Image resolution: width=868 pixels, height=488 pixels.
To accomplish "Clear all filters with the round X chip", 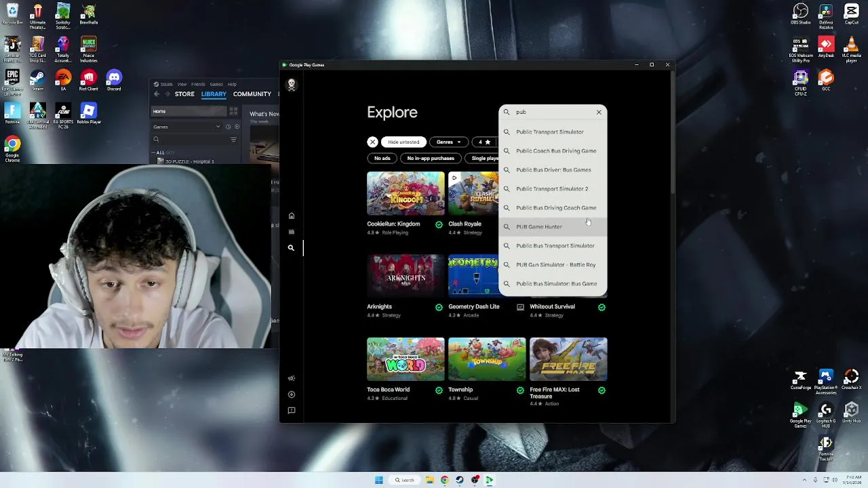I will point(372,142).
